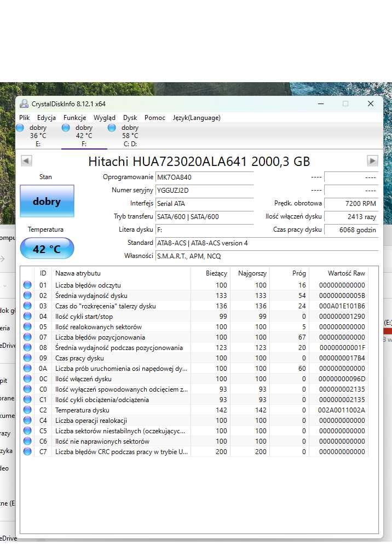The height and width of the screenshot is (545, 392).
Task: Click the 'Nazwa atrybutu' column header
Action: 121,273
